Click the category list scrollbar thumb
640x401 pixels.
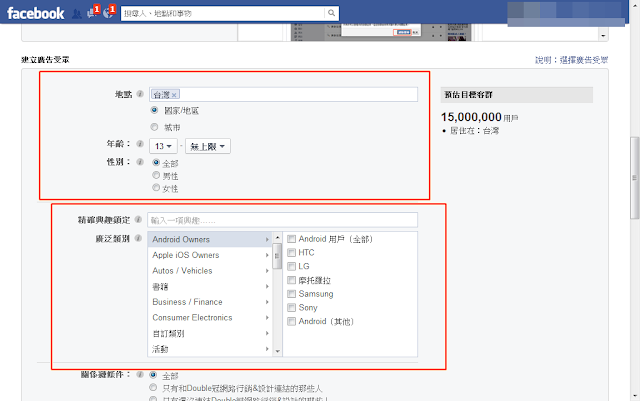[x=277, y=256]
